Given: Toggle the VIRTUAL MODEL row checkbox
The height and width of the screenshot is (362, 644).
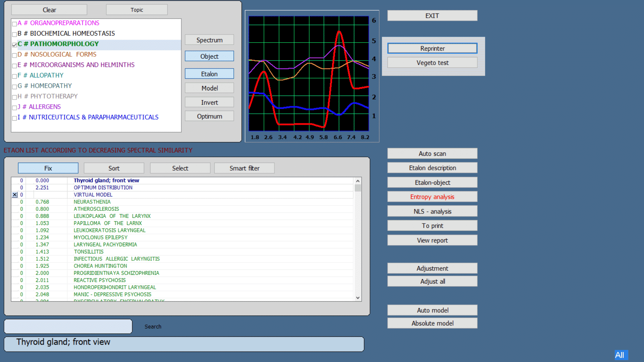Looking at the screenshot, I should click(x=15, y=195).
